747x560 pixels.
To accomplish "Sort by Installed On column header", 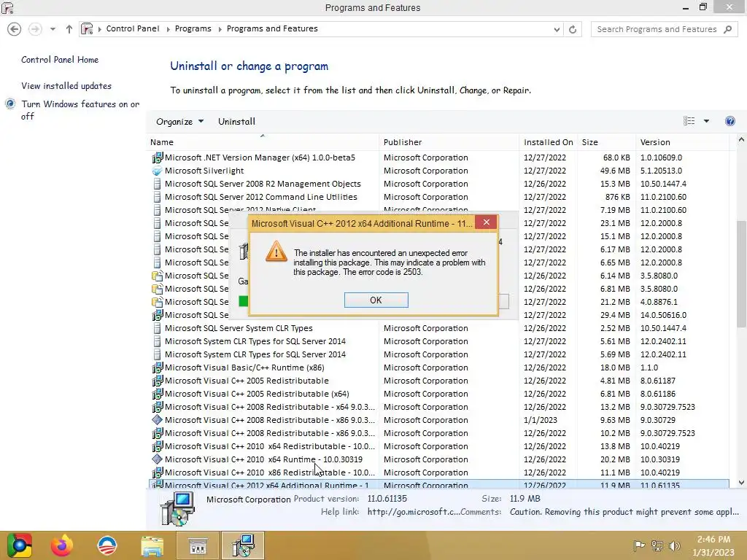I will pyautogui.click(x=549, y=142).
